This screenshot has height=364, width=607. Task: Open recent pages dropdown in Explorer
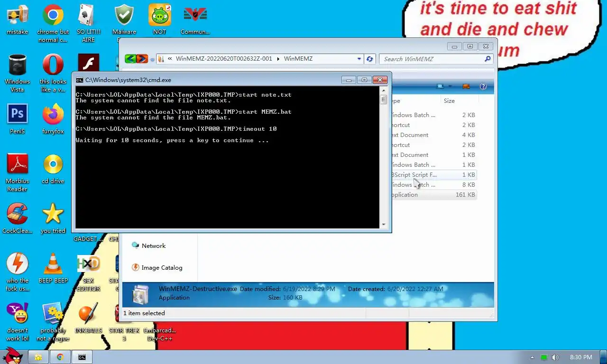pyautogui.click(x=152, y=59)
